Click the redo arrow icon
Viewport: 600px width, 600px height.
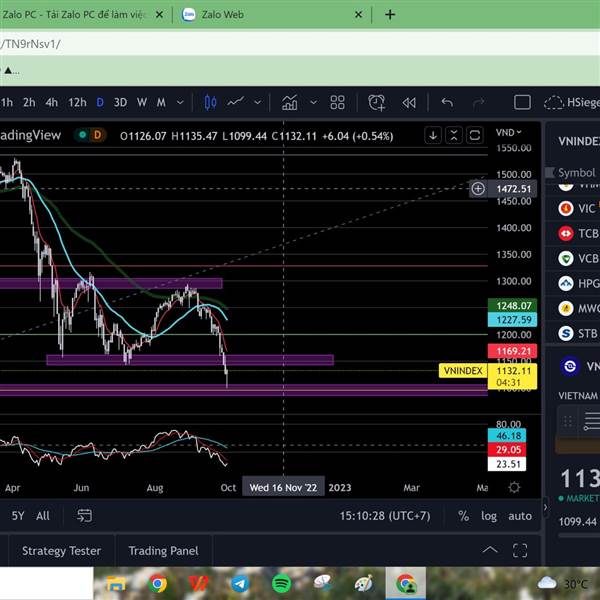point(478,103)
